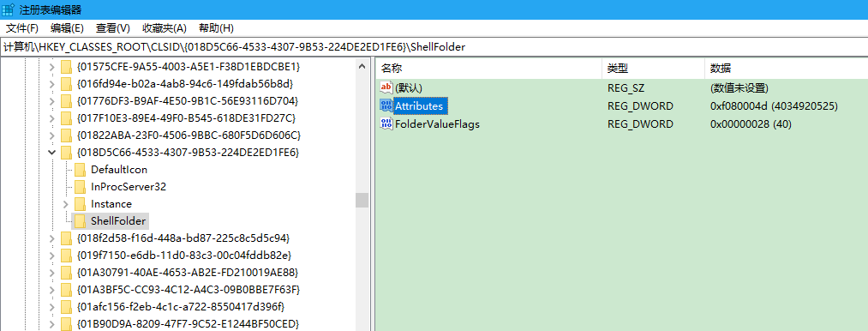Select the {018D5C66-4533-4307-9B53-224DE2ED1FE6} key name
The height and width of the screenshot is (331, 868).
click(x=189, y=153)
